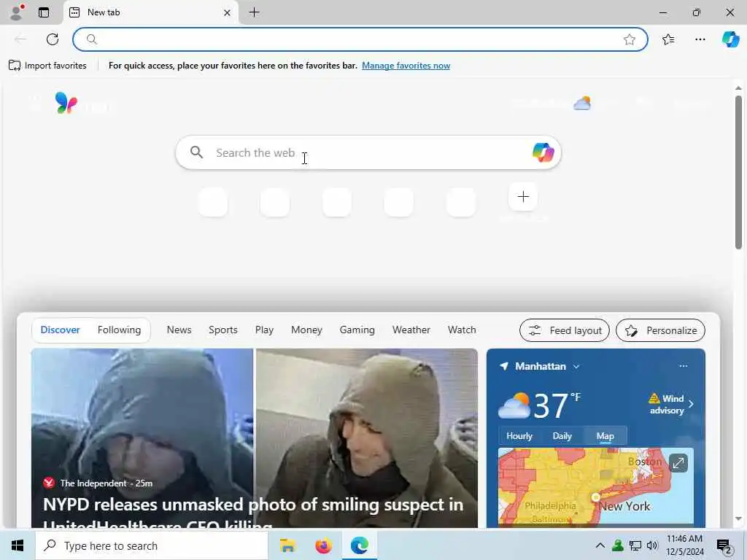Click the address bar field
This screenshot has height=560, width=747.
pos(360,39)
